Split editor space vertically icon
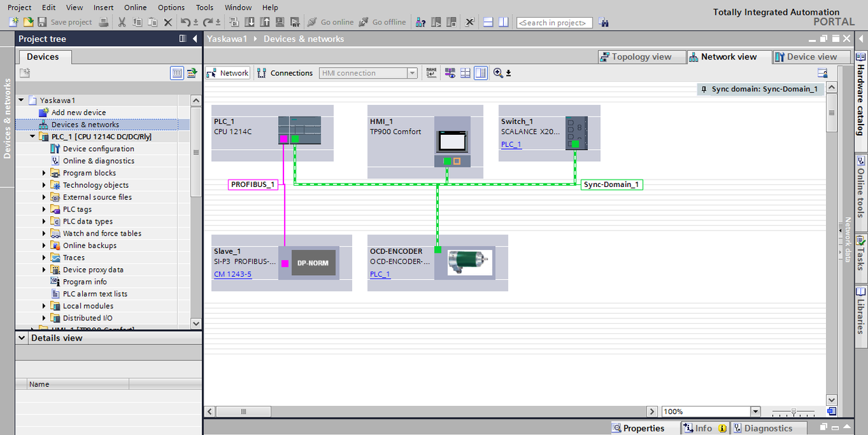Screen dimensions: 868x435 (x=503, y=22)
